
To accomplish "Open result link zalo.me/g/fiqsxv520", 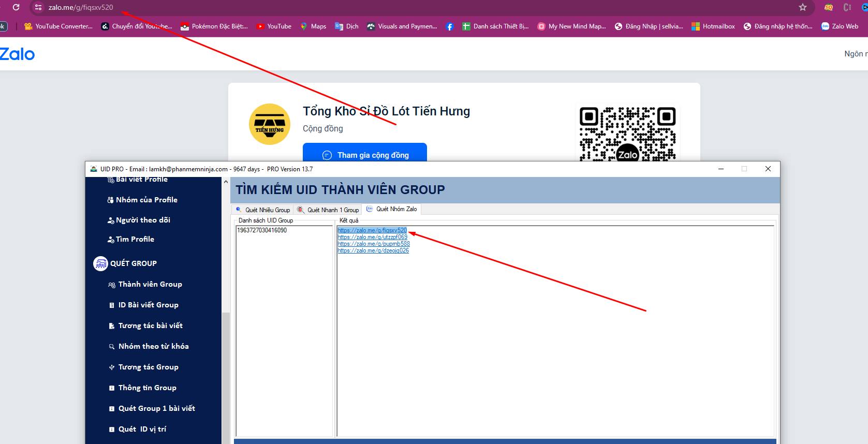I will [372, 230].
